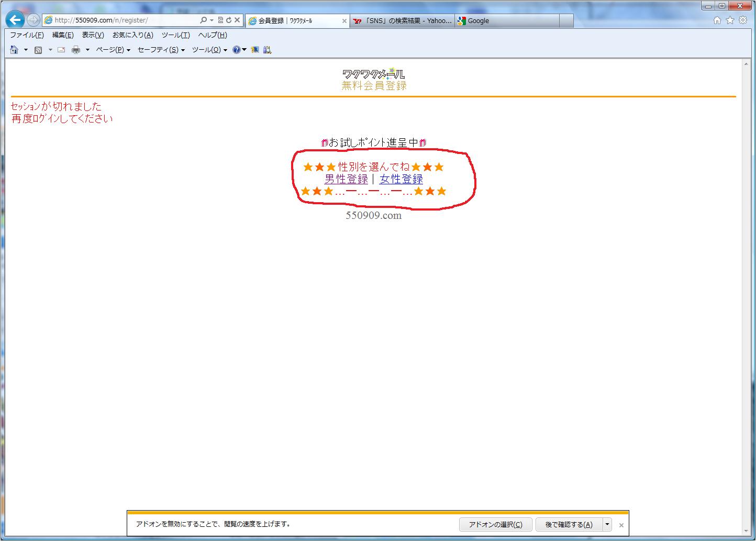
Task: Open the ヘルプ(H) menu
Action: point(213,35)
